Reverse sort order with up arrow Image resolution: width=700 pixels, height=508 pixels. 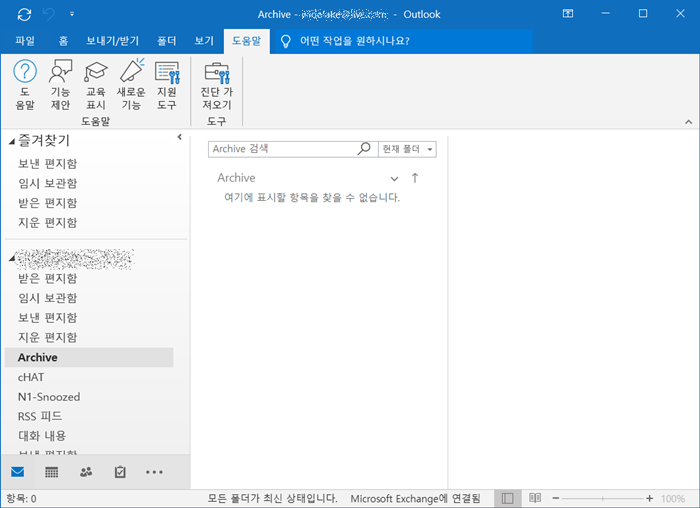coord(415,178)
